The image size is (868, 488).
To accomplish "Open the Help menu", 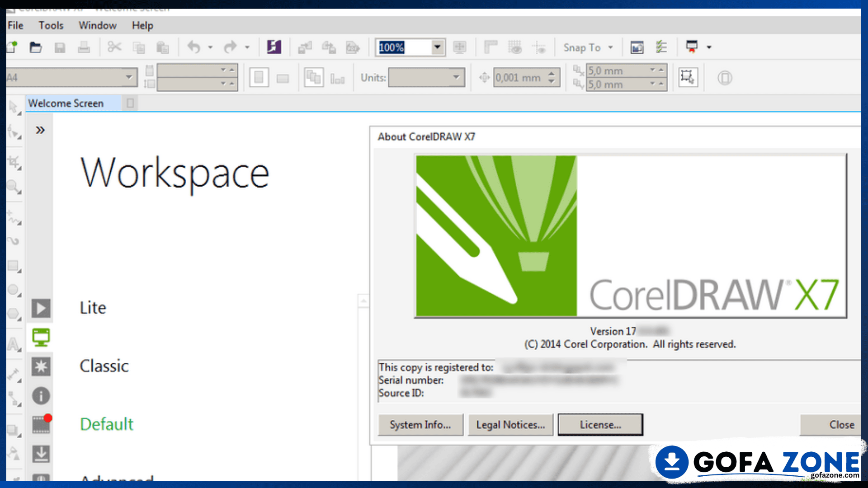I will (x=142, y=25).
